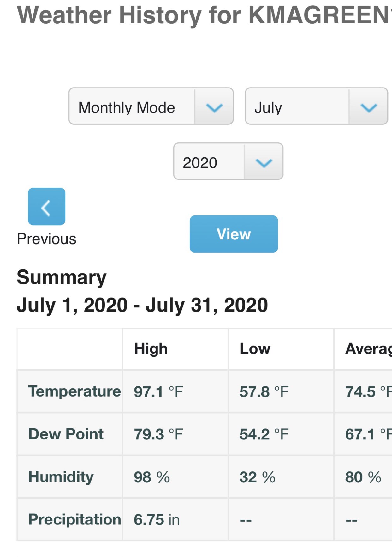Click the Previous label text
The height and width of the screenshot is (557, 392).
[x=46, y=239]
